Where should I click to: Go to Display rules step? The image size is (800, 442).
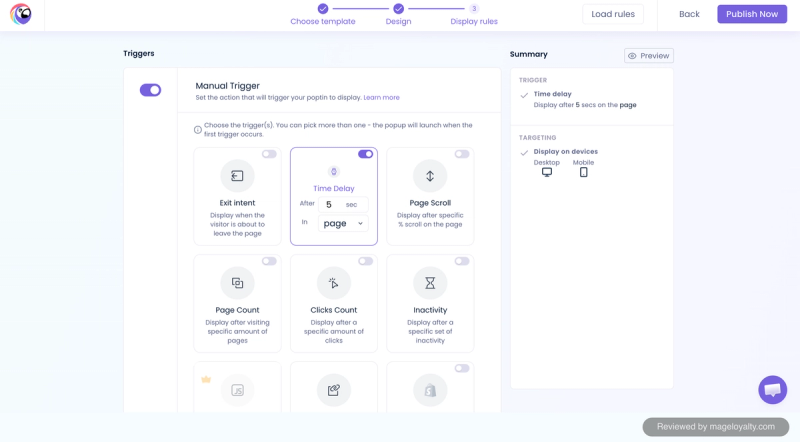[474, 21]
